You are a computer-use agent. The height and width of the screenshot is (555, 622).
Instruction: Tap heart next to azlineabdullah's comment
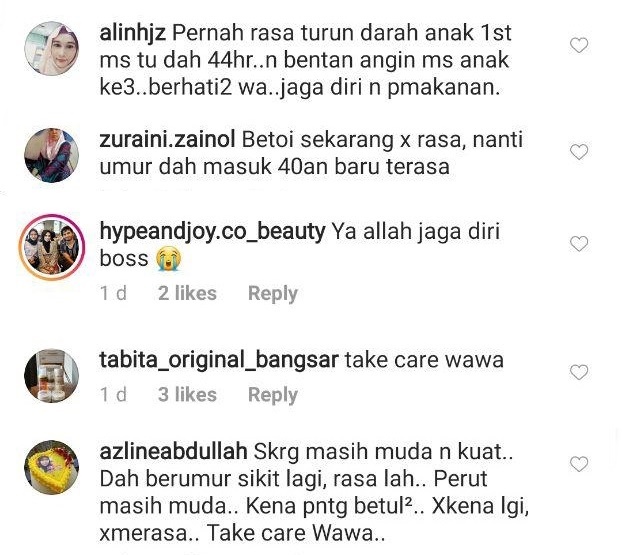point(579,464)
